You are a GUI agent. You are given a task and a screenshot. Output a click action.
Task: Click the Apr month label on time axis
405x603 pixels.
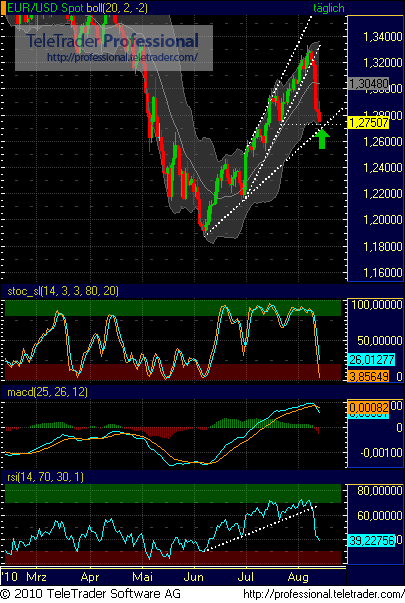tap(90, 577)
